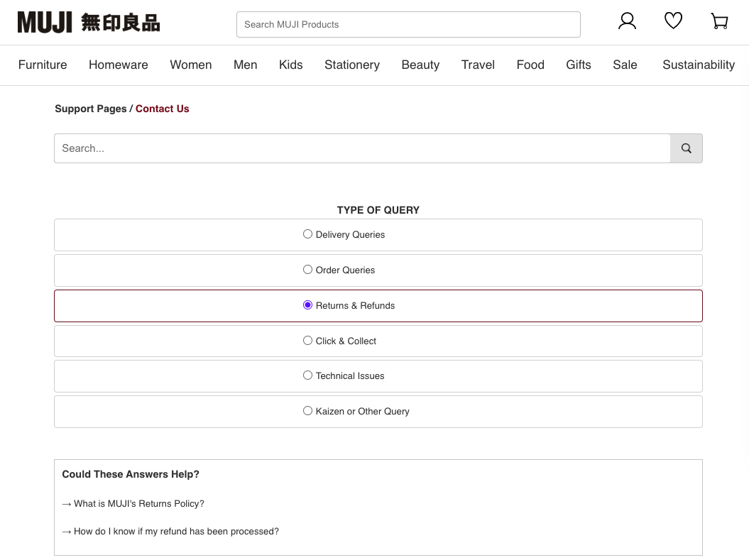Click the support search magnifier button
The width and height of the screenshot is (749, 560).
click(x=686, y=148)
